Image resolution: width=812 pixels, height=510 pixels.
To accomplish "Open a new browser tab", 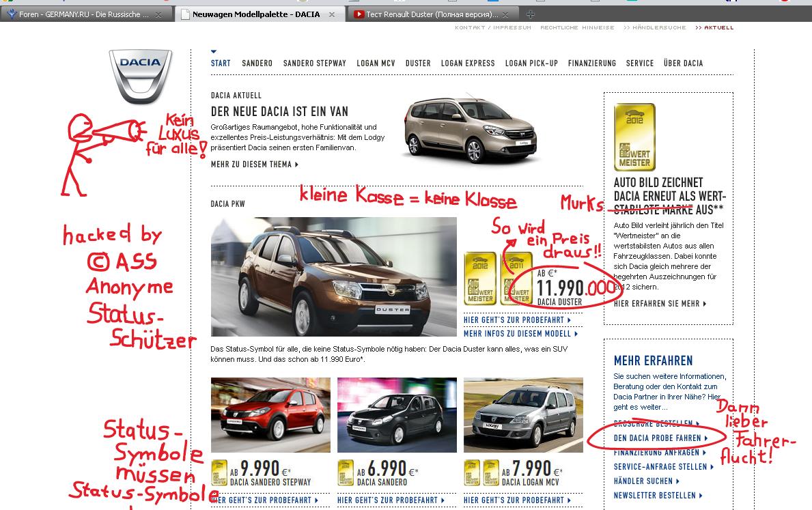I will tap(530, 14).
